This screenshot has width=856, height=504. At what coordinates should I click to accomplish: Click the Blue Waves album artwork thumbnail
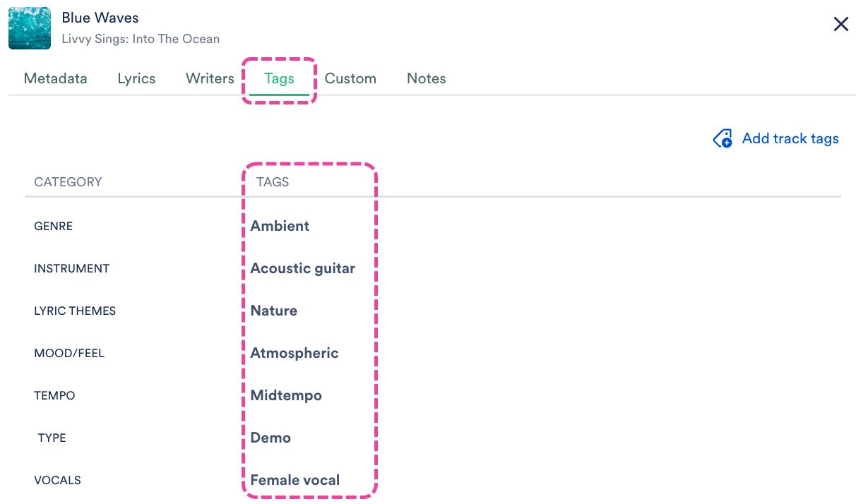(30, 28)
